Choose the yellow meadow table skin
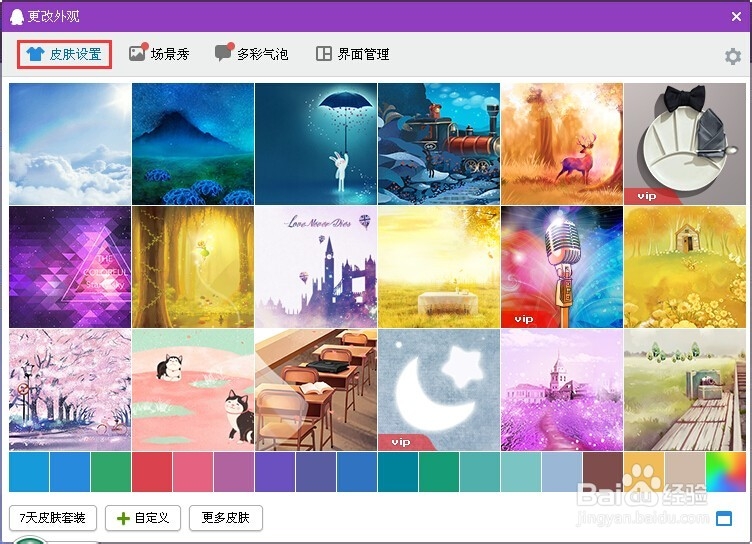752x544 pixels. 439,267
